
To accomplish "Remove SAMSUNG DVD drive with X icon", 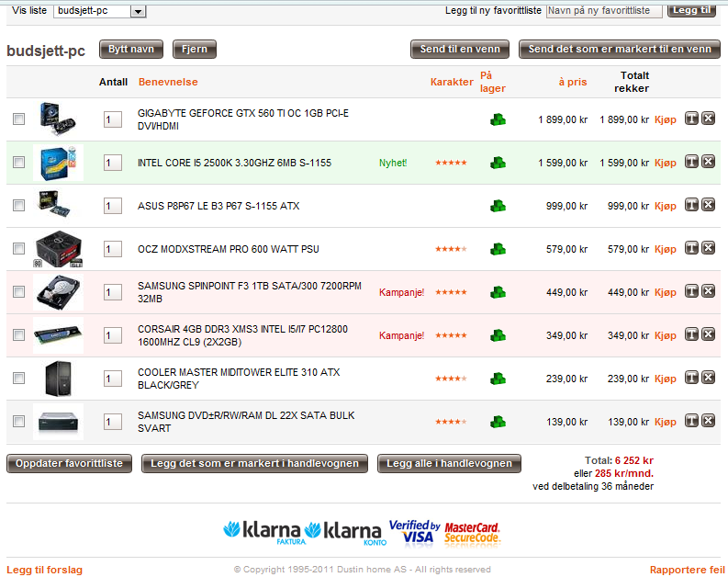I will (708, 421).
